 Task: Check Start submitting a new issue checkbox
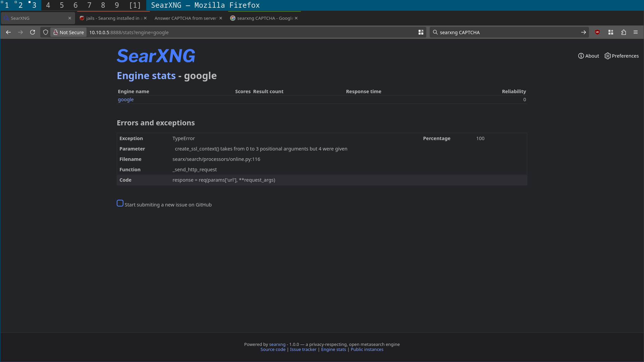[120, 203]
